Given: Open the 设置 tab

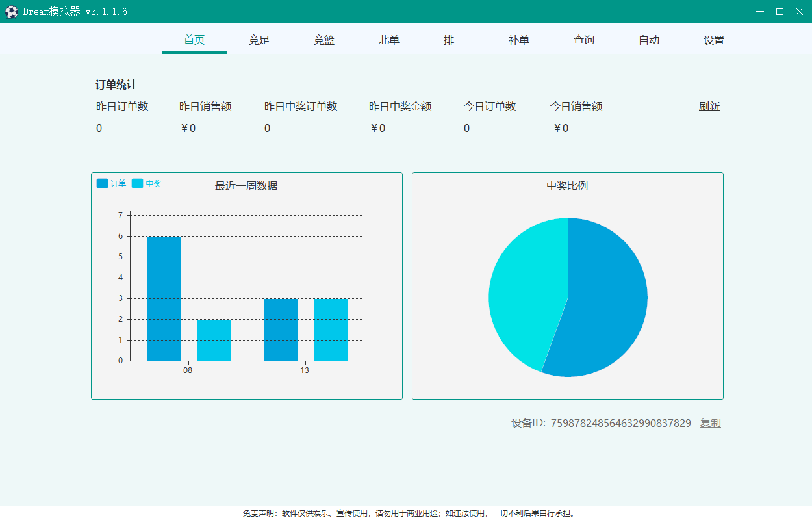Looking at the screenshot, I should click(714, 40).
